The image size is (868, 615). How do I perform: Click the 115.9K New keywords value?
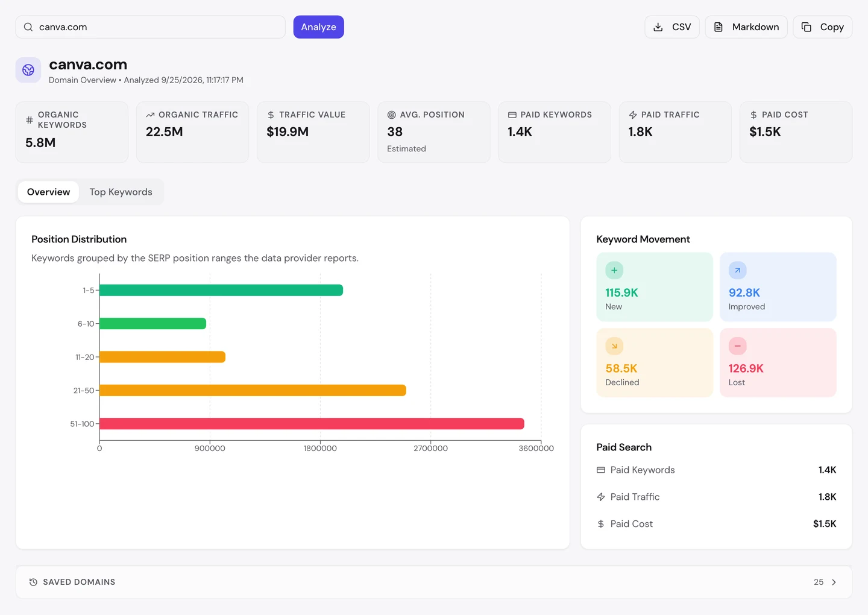(621, 292)
